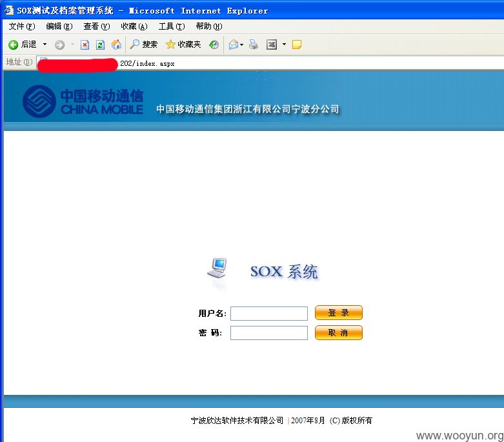Open the Back history dropdown arrow
504x442 pixels.
point(45,45)
